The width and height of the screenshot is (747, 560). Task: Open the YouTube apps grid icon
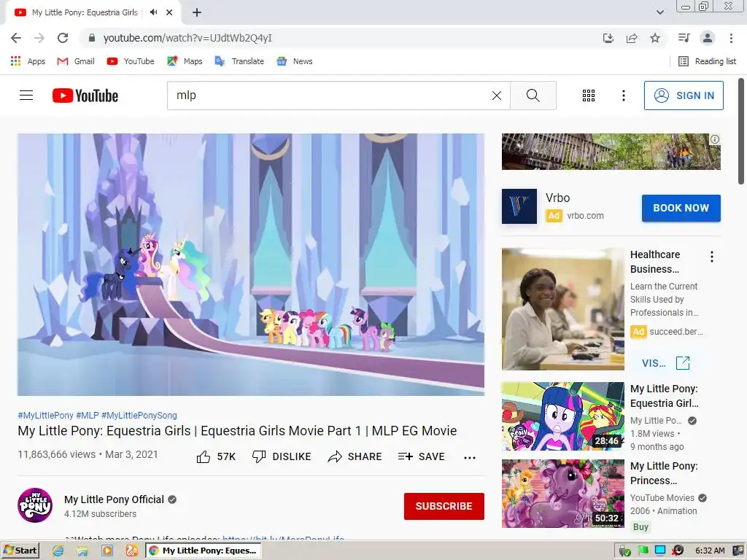[x=589, y=96]
